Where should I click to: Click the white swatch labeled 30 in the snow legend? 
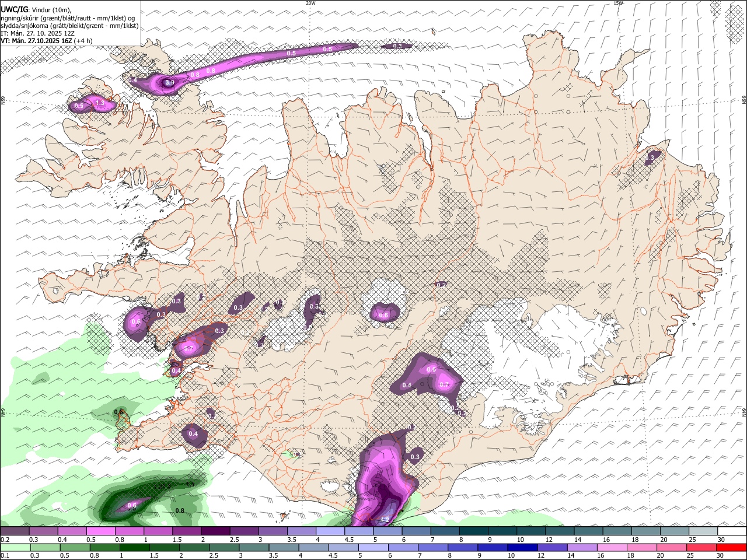(x=732, y=531)
